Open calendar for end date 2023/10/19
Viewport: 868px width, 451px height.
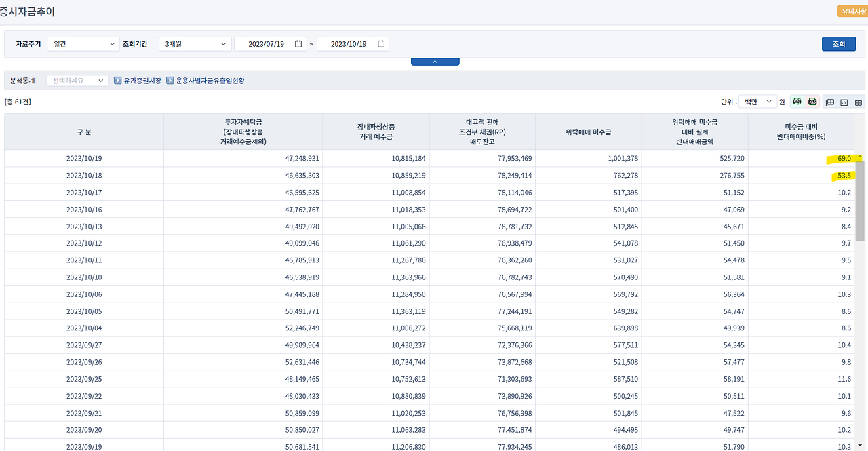tap(381, 44)
